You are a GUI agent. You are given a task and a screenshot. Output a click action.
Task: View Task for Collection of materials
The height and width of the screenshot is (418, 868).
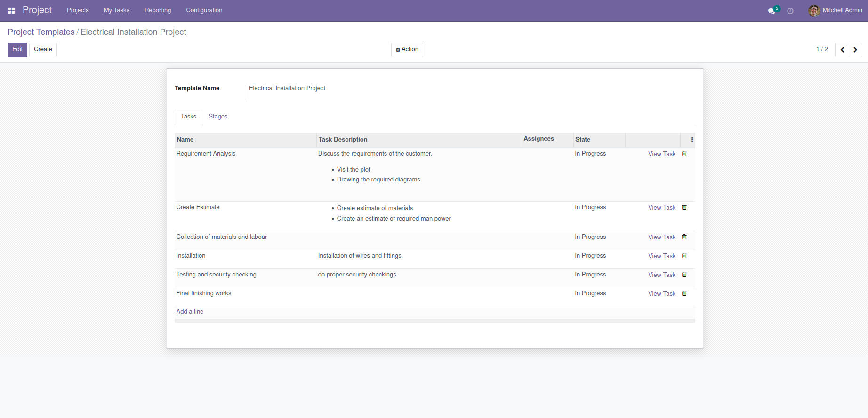tap(662, 237)
